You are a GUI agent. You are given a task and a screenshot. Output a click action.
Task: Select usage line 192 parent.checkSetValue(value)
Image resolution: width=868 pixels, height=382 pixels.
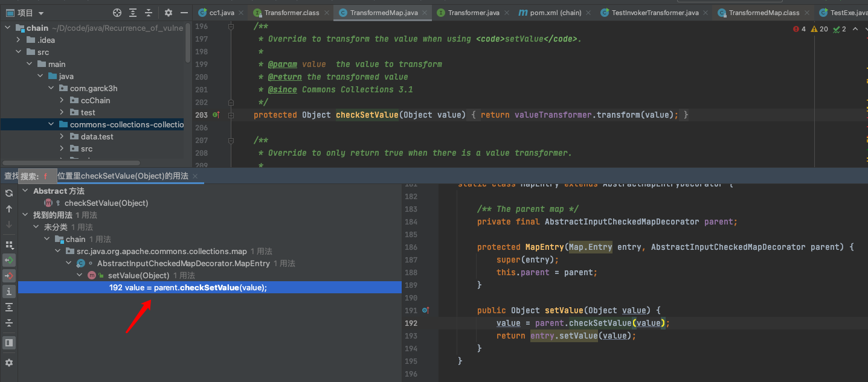click(x=210, y=287)
